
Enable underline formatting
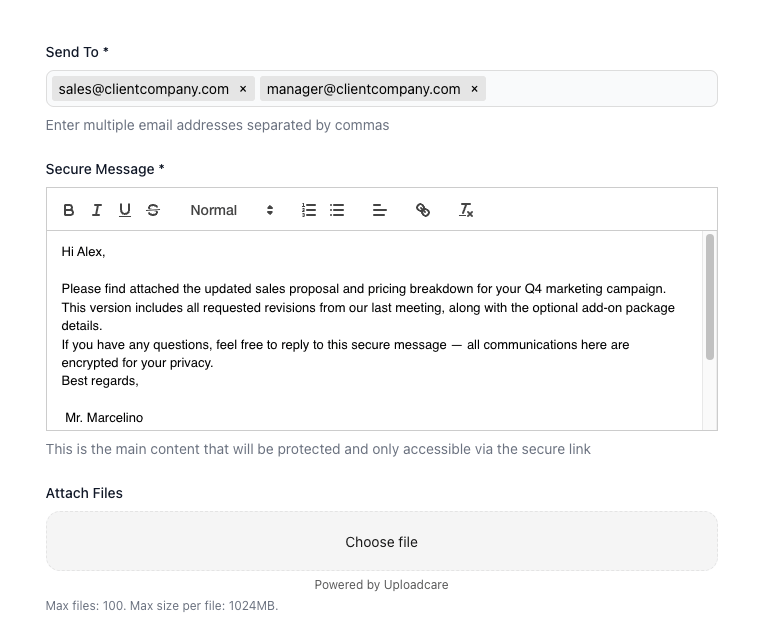click(125, 210)
